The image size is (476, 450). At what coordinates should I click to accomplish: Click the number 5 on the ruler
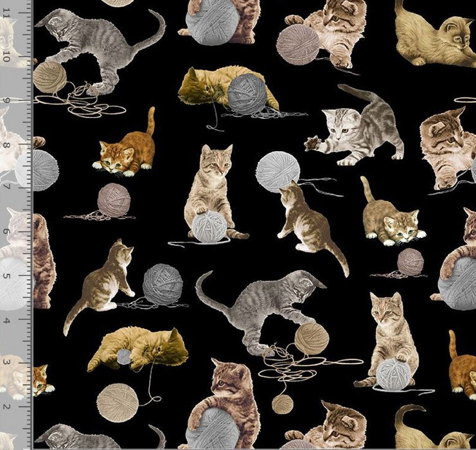click(x=7, y=276)
